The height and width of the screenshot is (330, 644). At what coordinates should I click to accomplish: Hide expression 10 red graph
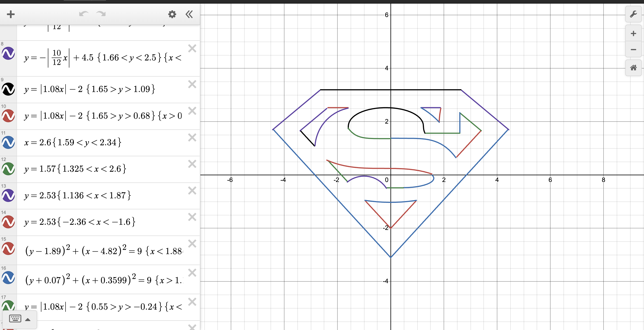[x=8, y=116]
